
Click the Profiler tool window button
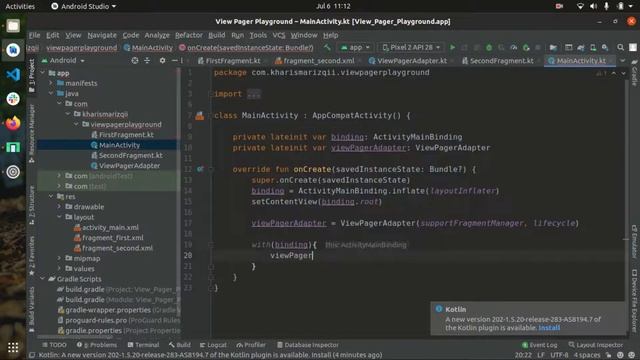pos(251,345)
